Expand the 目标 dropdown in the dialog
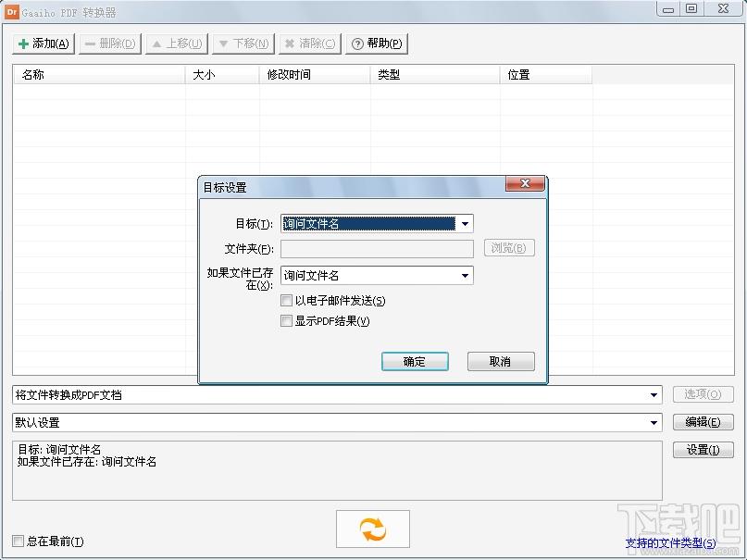Viewport: 747px width, 560px height. coord(465,224)
